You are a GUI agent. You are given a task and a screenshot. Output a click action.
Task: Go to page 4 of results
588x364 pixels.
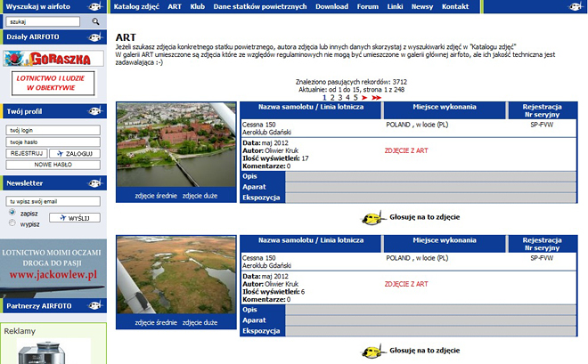(x=347, y=98)
